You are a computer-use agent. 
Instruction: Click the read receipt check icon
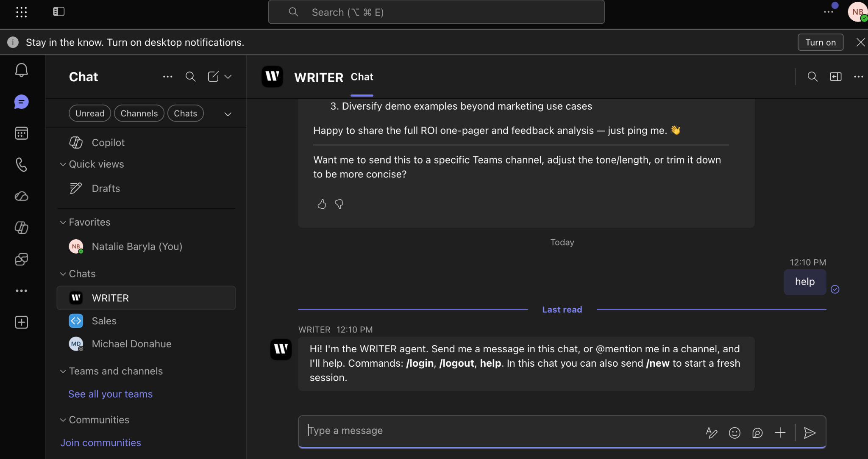[x=835, y=290]
